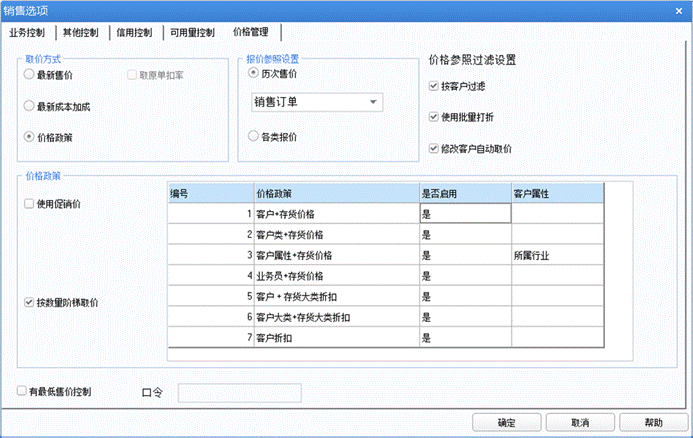Open the 其他控制 tab

point(80,32)
